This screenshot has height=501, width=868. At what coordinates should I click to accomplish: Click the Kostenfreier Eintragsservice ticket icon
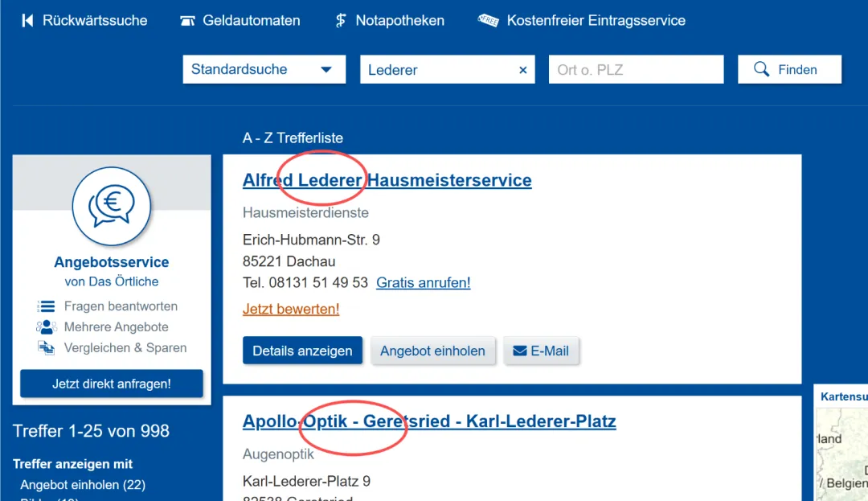click(x=488, y=21)
